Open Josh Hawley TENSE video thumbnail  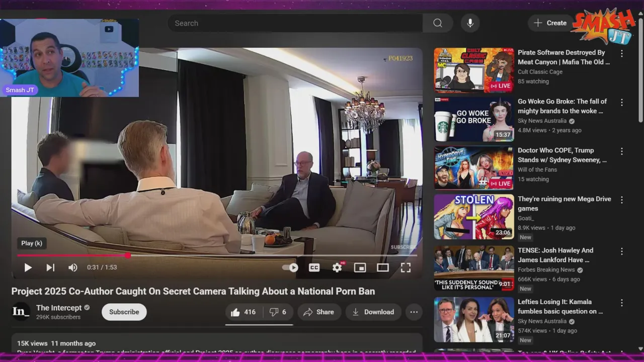474,268
